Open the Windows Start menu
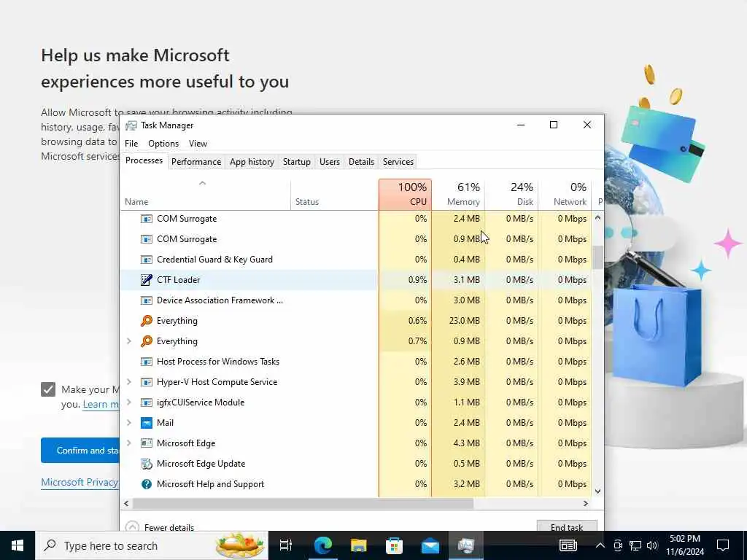The width and height of the screenshot is (747, 560). click(18, 545)
